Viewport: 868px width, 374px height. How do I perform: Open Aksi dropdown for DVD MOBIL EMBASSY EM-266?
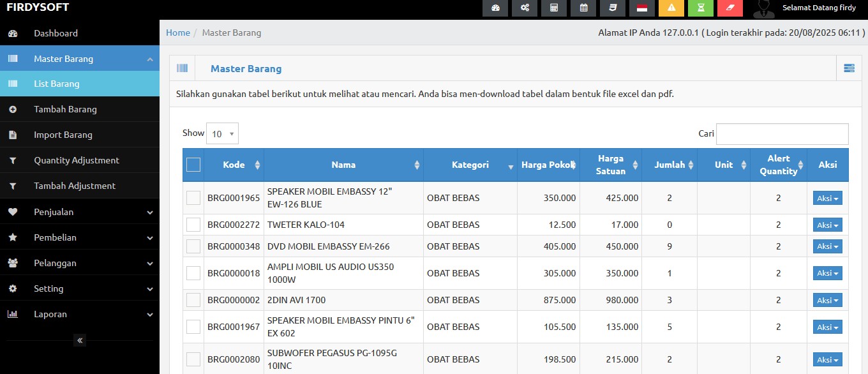[827, 246]
